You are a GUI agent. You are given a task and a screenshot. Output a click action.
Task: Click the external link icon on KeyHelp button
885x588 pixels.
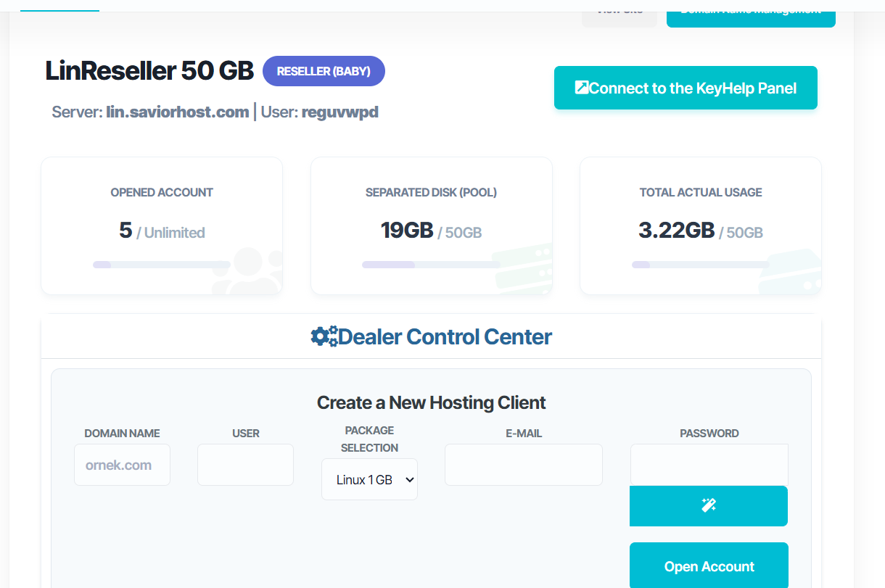click(x=582, y=88)
